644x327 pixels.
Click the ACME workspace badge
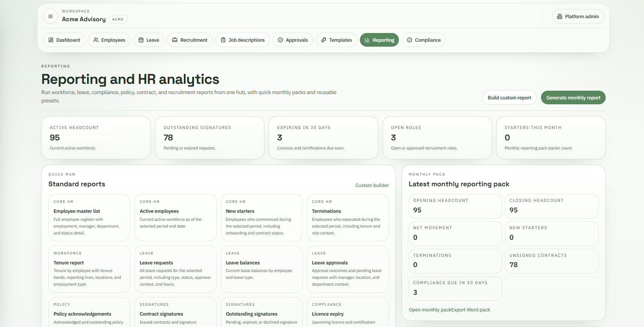coord(118,19)
